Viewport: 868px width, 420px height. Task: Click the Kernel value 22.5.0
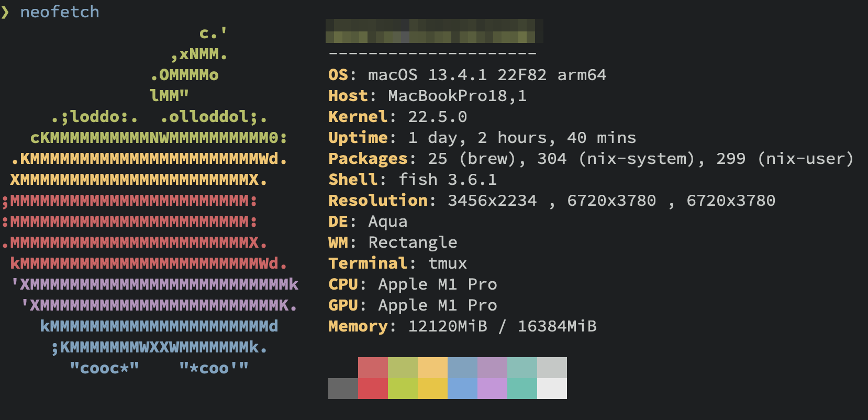pos(438,117)
